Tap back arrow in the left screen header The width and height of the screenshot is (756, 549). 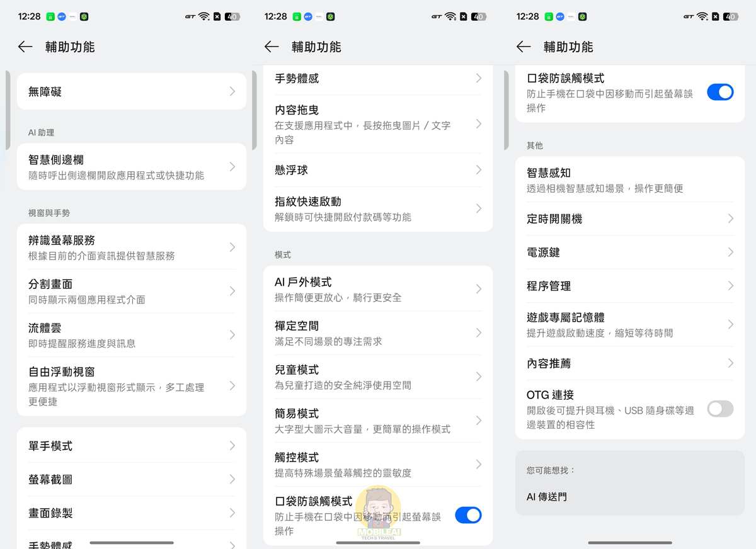(25, 47)
